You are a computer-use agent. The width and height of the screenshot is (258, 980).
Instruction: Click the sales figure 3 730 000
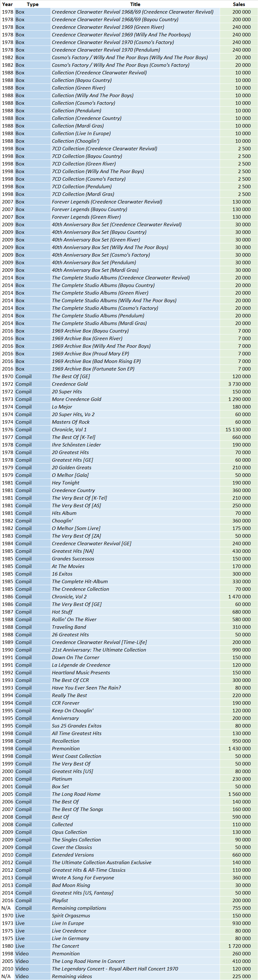pyautogui.click(x=239, y=384)
